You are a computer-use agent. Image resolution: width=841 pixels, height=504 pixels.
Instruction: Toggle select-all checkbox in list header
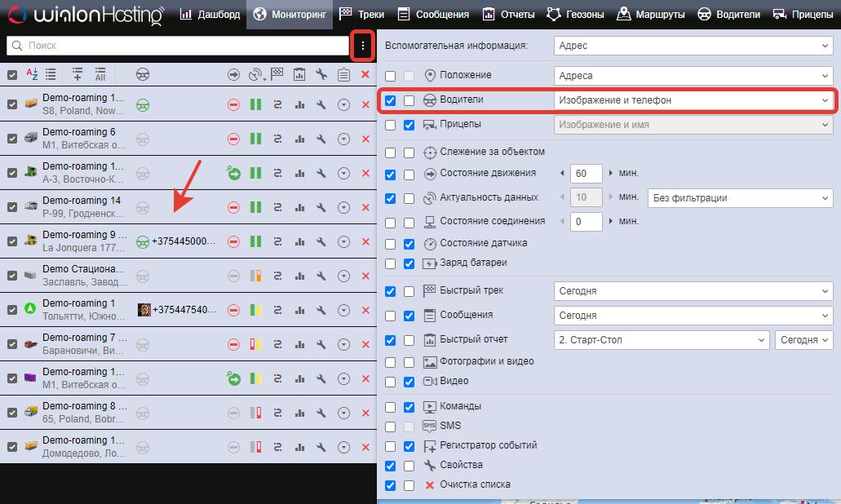[x=12, y=75]
